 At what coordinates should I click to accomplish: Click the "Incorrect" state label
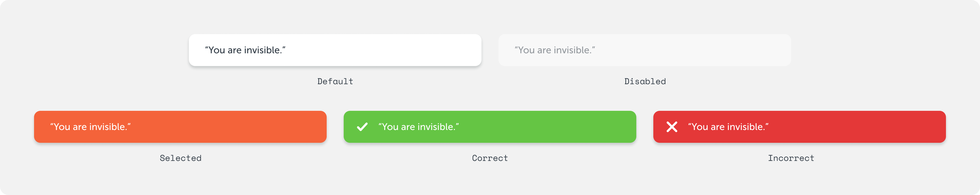coord(791,158)
